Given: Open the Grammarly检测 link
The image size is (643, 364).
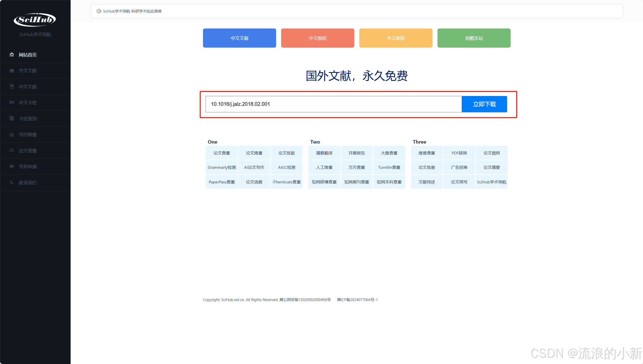Looking at the screenshot, I should tap(222, 167).
